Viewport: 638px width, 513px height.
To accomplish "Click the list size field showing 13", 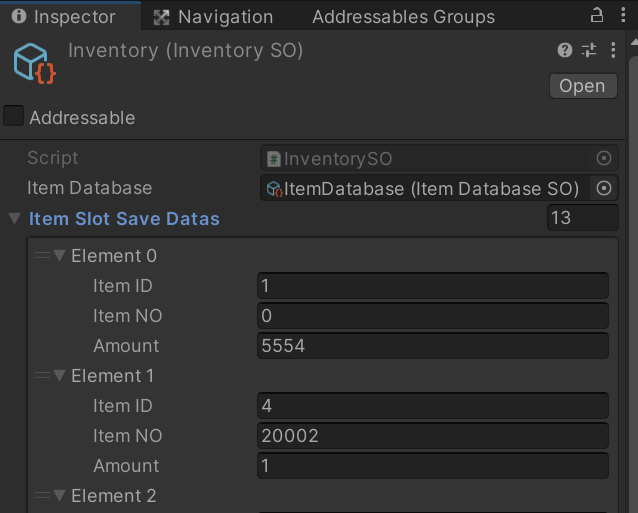I will tap(582, 218).
